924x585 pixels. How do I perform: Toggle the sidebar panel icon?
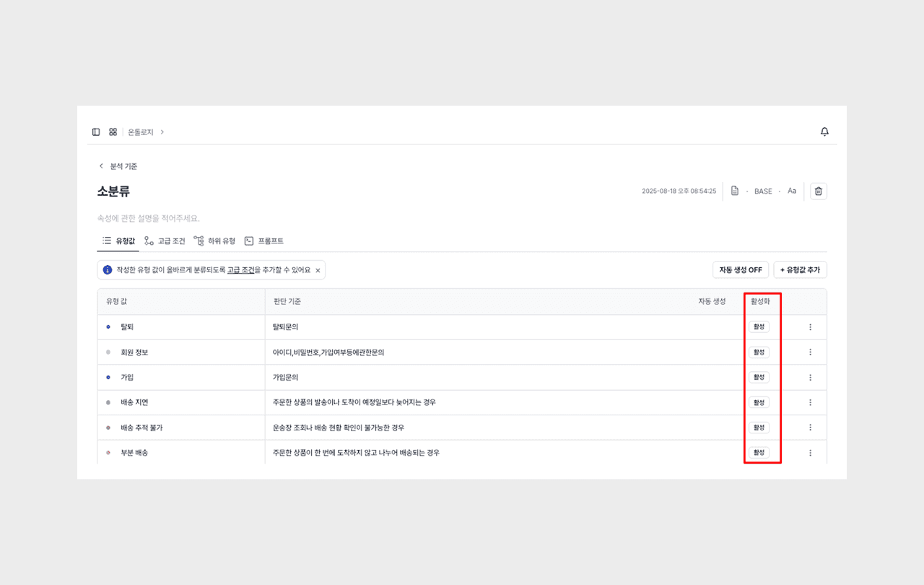pos(96,132)
